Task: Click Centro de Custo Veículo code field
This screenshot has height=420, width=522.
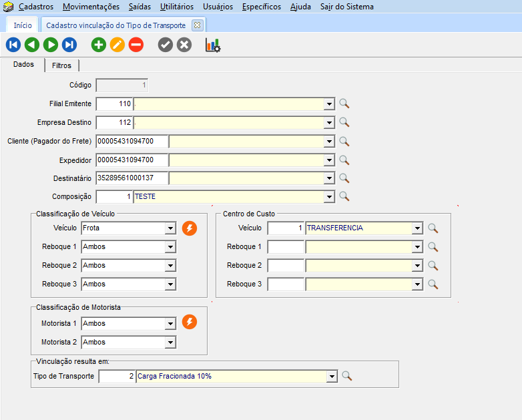Action: click(286, 228)
